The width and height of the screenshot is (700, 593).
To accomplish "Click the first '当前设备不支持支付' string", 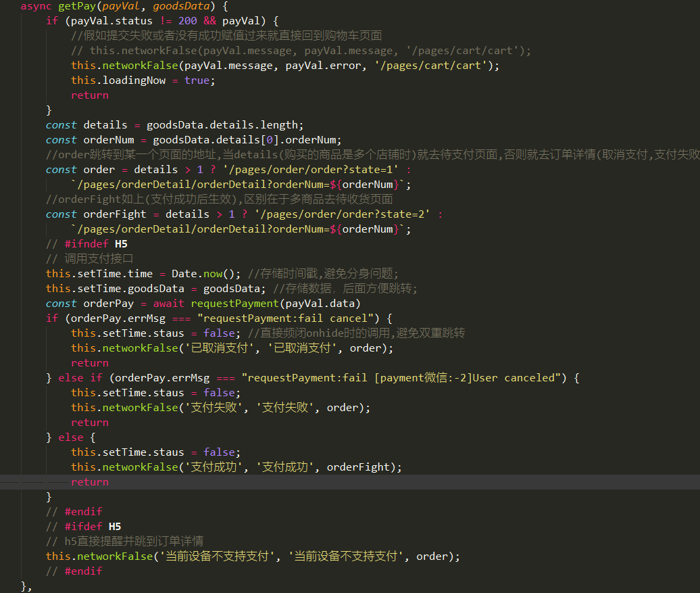I will coord(217,556).
